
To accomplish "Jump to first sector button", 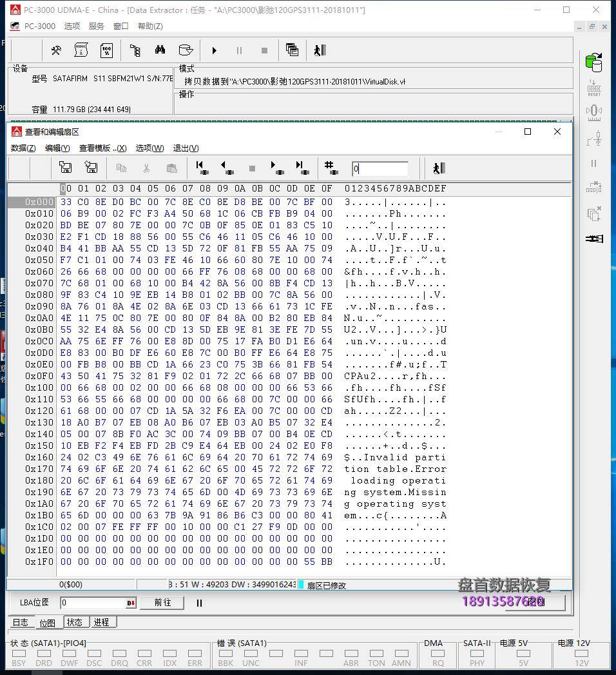I will tap(202, 168).
